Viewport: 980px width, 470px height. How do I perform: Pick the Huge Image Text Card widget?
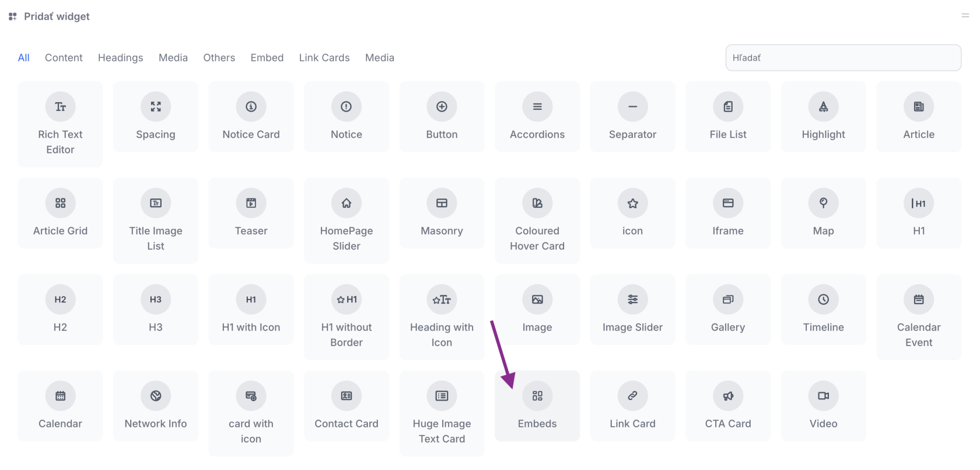coord(442,413)
